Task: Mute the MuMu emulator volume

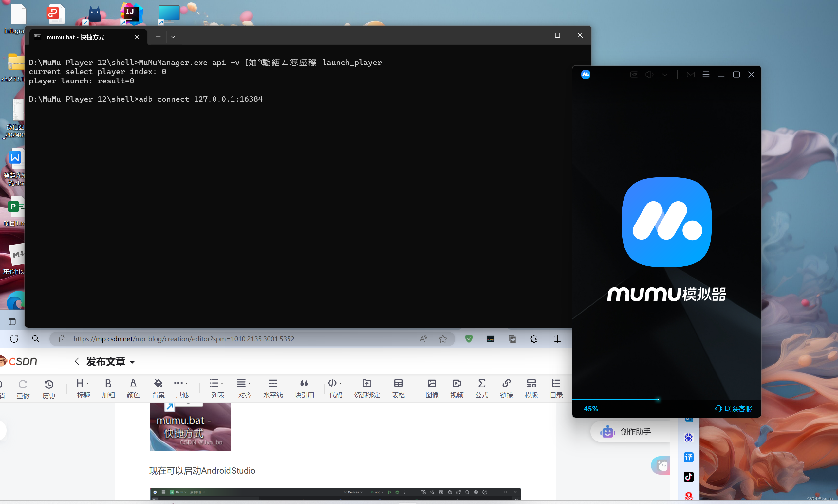Action: pyautogui.click(x=649, y=74)
